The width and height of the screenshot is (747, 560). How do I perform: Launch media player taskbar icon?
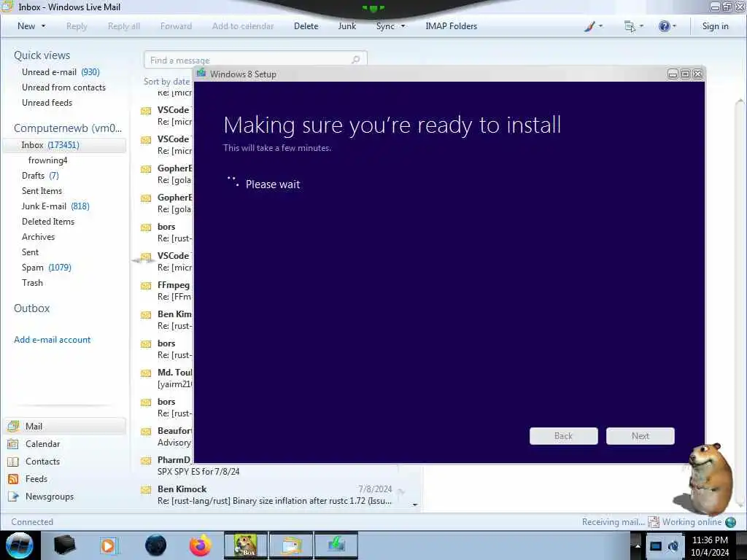[x=108, y=545]
